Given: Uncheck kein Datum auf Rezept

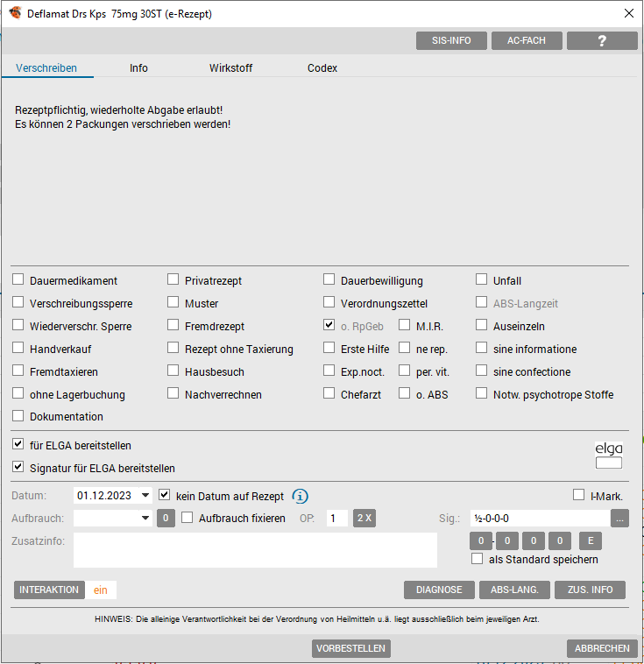Looking at the screenshot, I should [x=165, y=495].
